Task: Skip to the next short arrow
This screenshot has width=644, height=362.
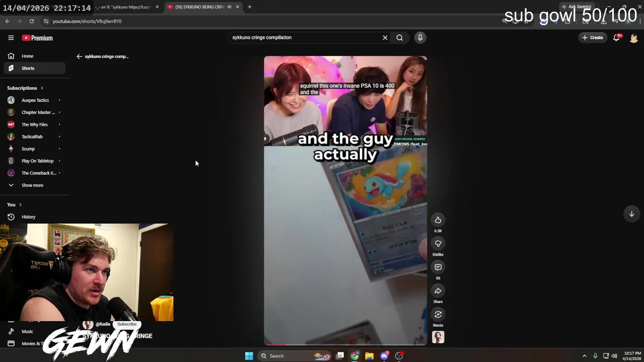Action: (631, 214)
